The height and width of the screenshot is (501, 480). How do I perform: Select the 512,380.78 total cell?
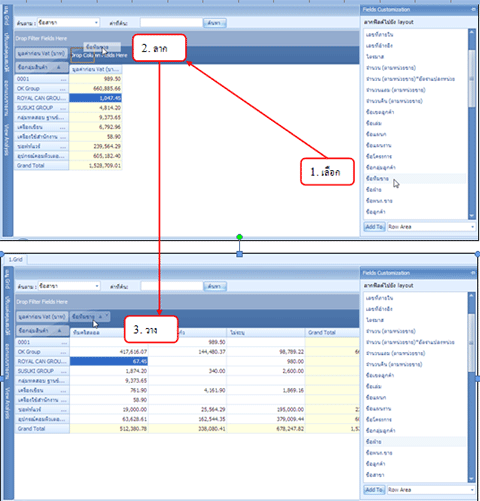(109, 429)
